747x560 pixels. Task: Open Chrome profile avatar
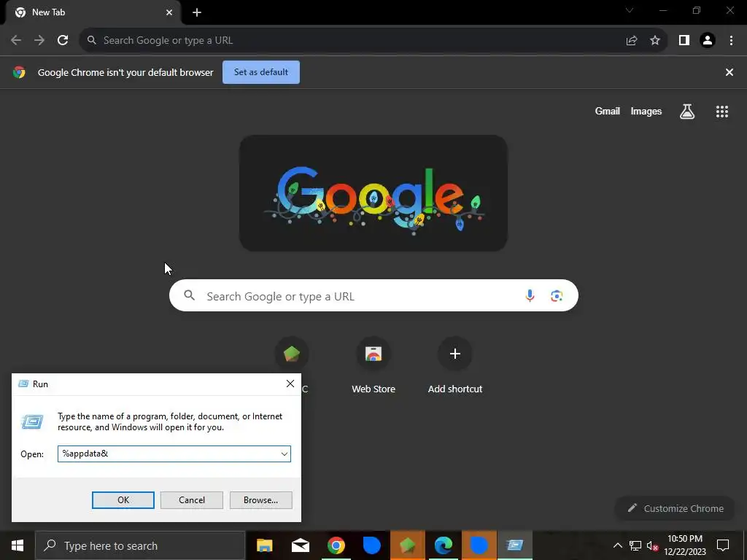(x=708, y=41)
